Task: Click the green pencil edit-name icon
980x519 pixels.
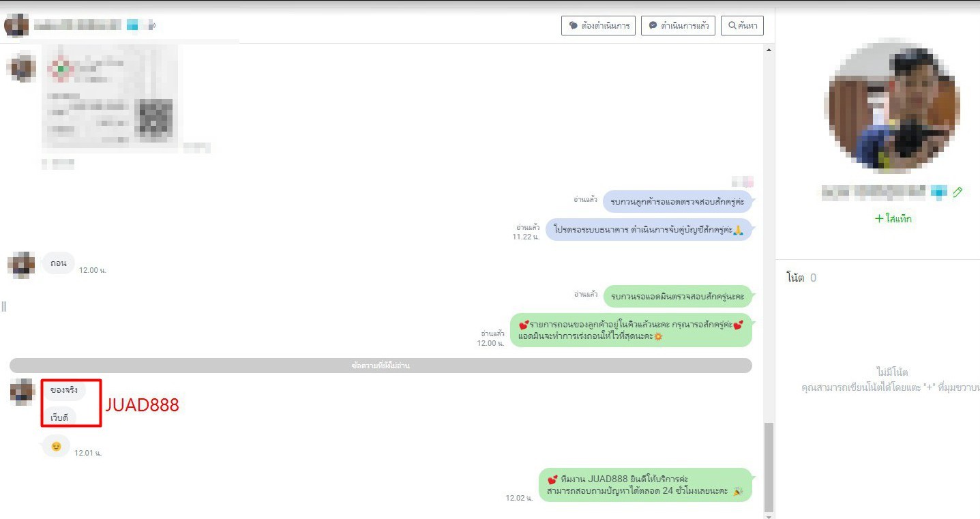Action: 957,192
